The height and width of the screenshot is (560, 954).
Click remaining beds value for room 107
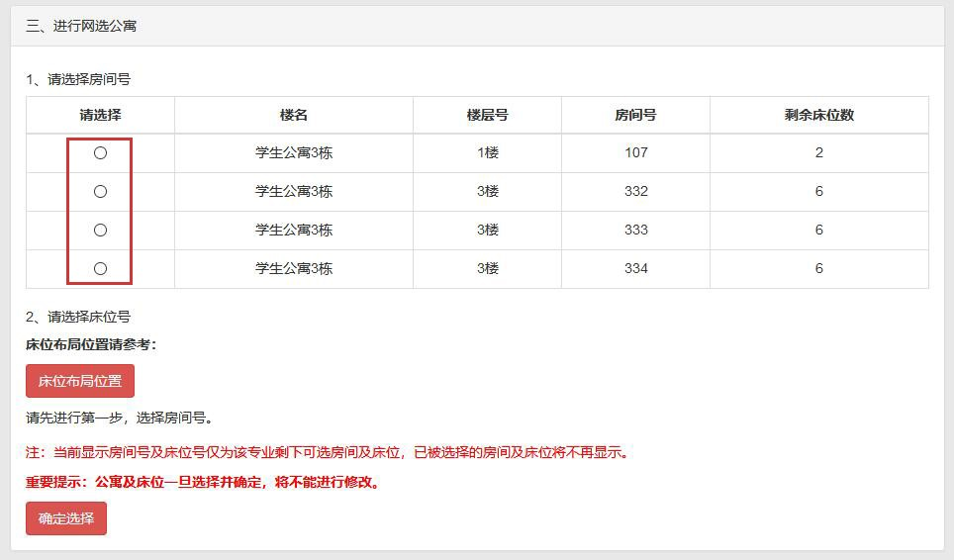tap(818, 152)
